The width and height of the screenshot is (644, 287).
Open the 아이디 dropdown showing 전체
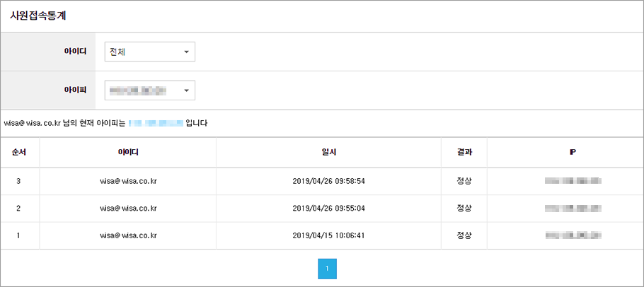tap(150, 52)
